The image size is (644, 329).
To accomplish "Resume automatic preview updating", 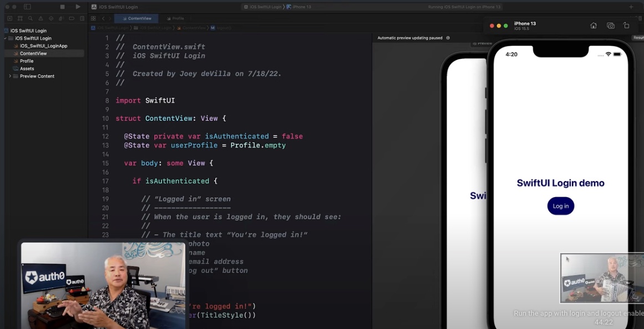I will click(x=638, y=38).
